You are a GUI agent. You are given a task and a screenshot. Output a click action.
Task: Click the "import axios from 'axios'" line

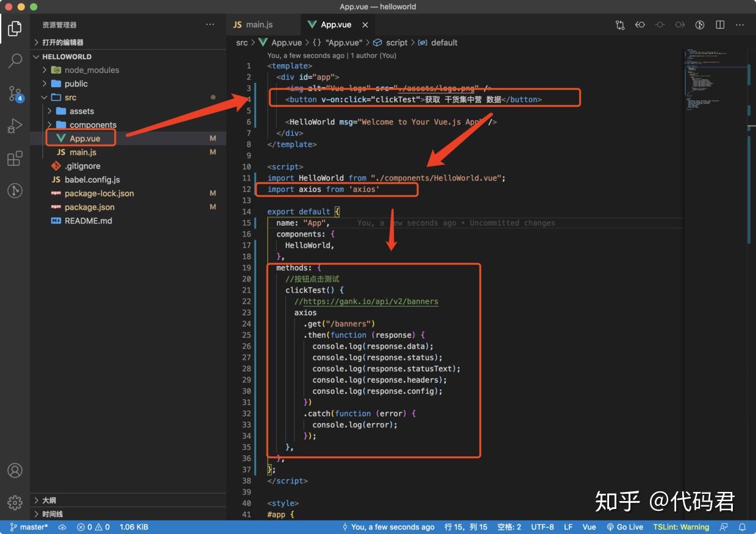pos(324,190)
